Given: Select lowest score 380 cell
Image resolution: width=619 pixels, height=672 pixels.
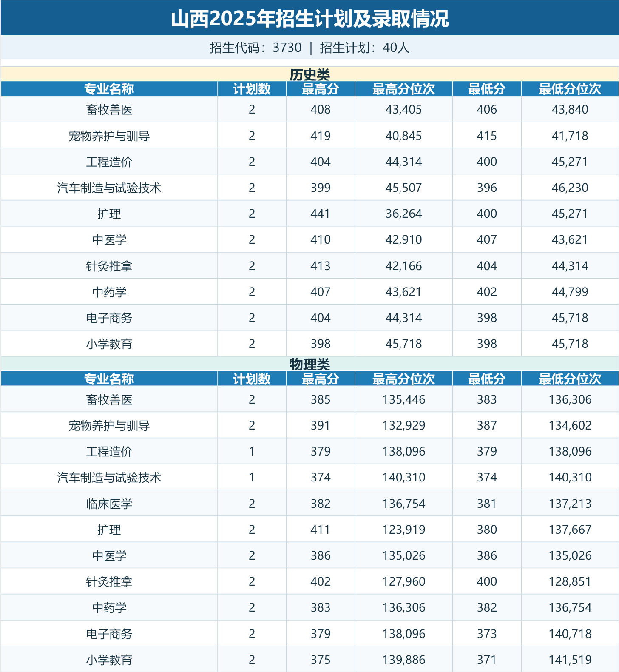Looking at the screenshot, I should coord(487,530).
